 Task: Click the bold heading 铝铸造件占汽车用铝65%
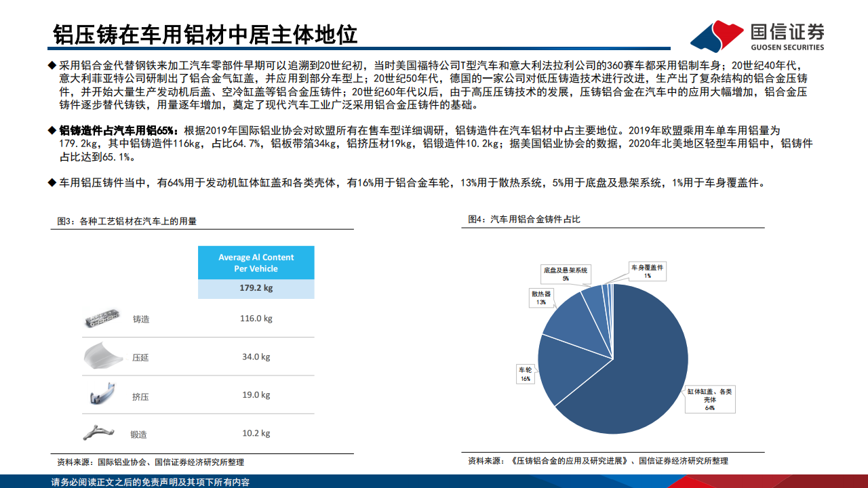(118, 129)
